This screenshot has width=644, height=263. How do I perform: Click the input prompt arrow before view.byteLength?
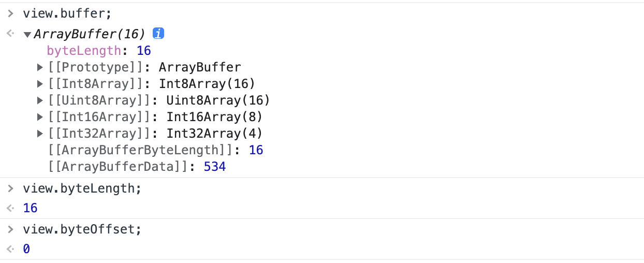tap(10, 188)
